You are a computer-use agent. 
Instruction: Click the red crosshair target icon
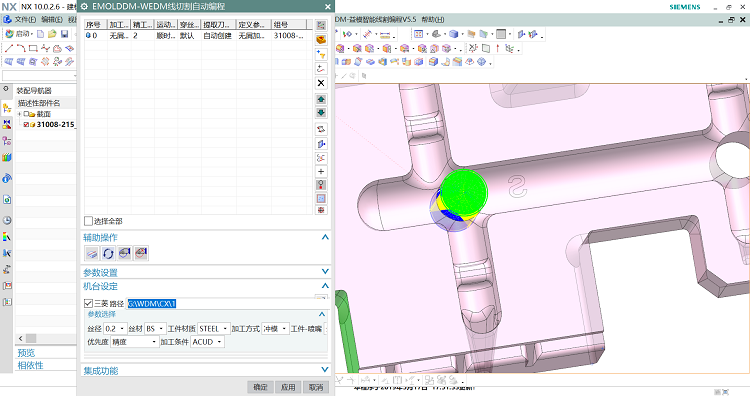(x=321, y=210)
